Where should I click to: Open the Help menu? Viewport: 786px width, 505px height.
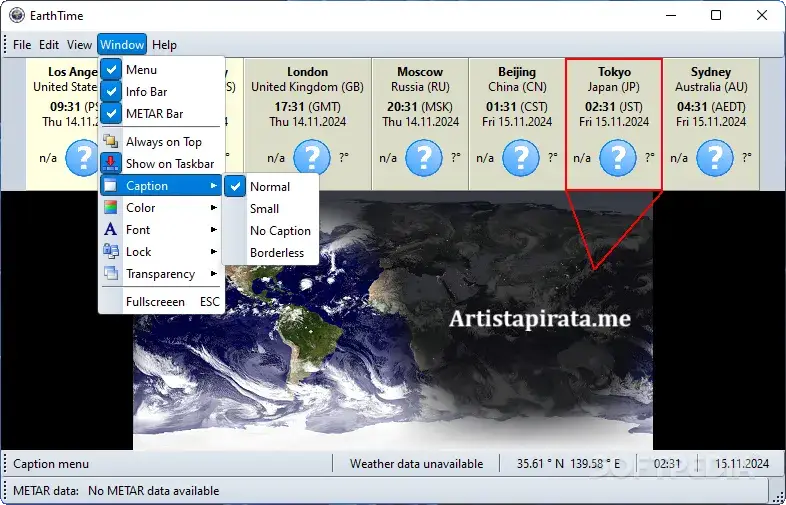click(164, 45)
